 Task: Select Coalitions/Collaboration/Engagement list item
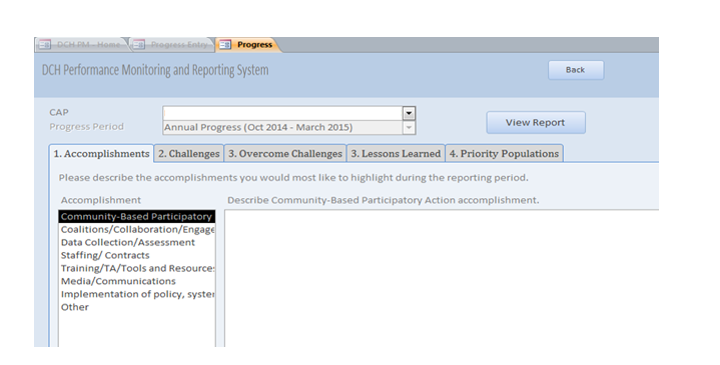pyautogui.click(x=137, y=230)
